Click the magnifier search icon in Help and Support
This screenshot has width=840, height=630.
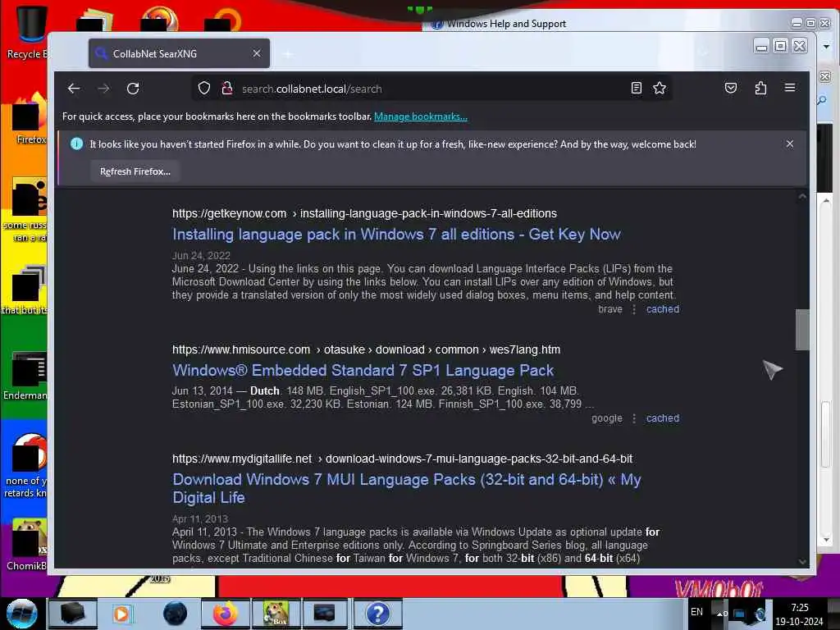[822, 100]
